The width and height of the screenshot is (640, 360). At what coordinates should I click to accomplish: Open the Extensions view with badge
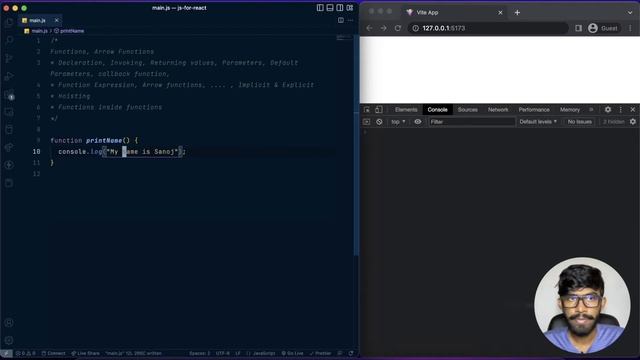(x=9, y=95)
